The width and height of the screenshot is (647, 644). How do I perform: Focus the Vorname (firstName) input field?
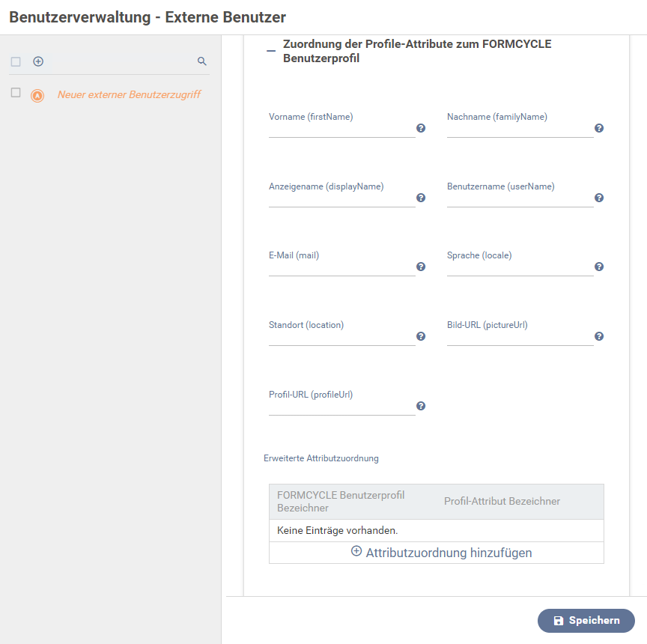pos(341,130)
